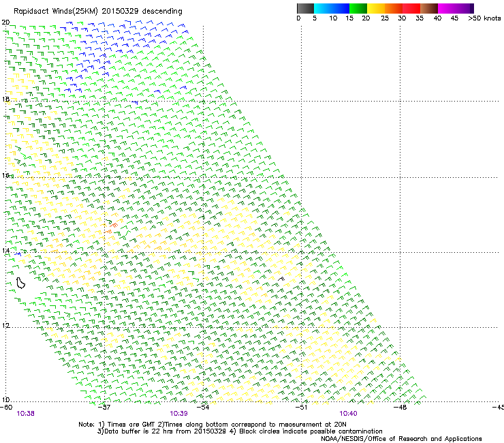This screenshot has height=443, width=504.
Task: Click longitude axis label '-48'
Action: (400, 408)
